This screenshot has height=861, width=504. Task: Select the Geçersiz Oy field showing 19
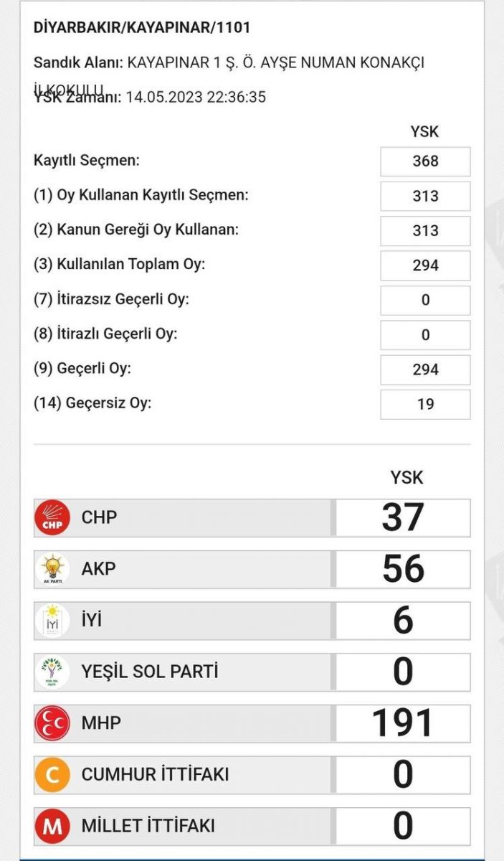[x=425, y=404]
